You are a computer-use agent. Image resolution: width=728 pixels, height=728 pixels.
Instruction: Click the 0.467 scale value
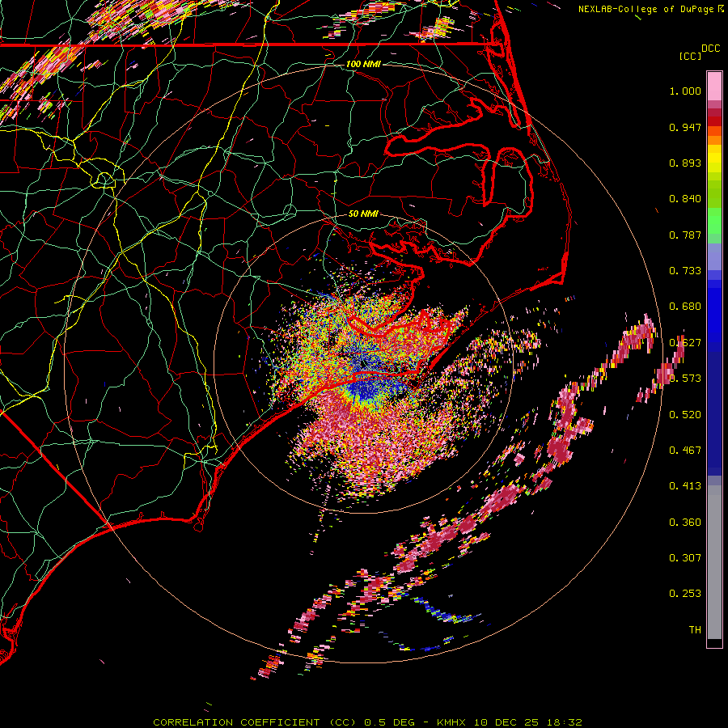685,451
